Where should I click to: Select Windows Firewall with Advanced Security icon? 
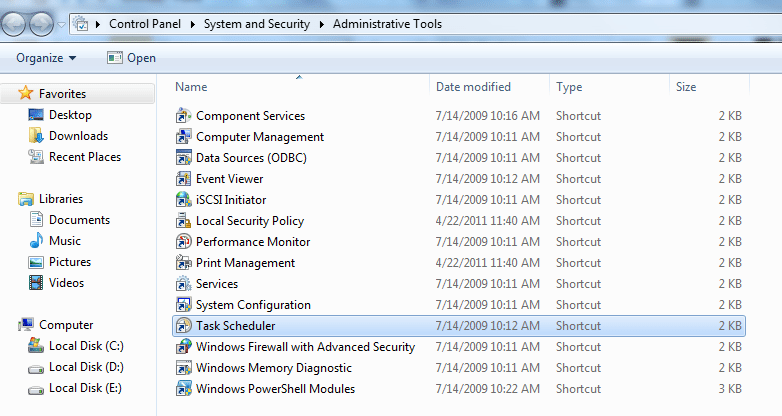click(184, 347)
